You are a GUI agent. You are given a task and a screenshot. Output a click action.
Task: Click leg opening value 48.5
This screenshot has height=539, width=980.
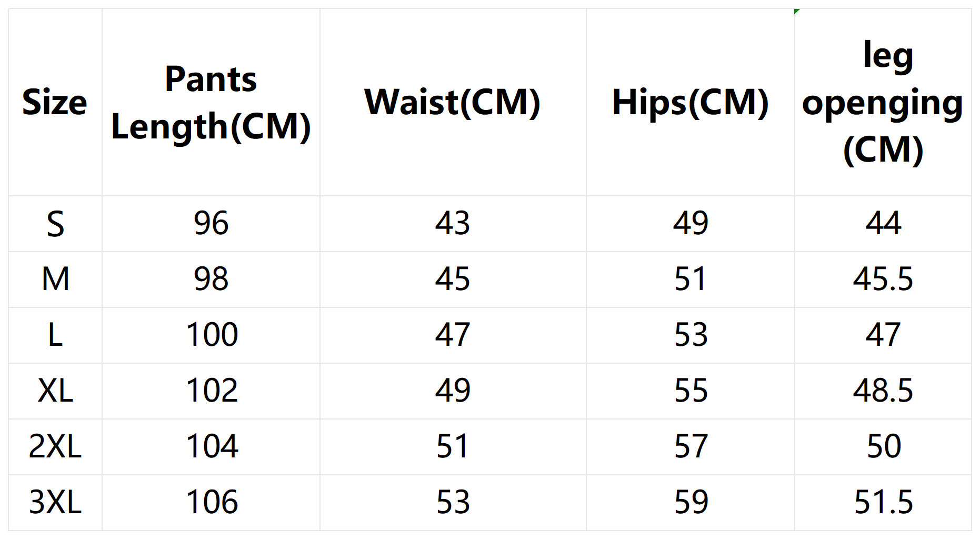[883, 391]
